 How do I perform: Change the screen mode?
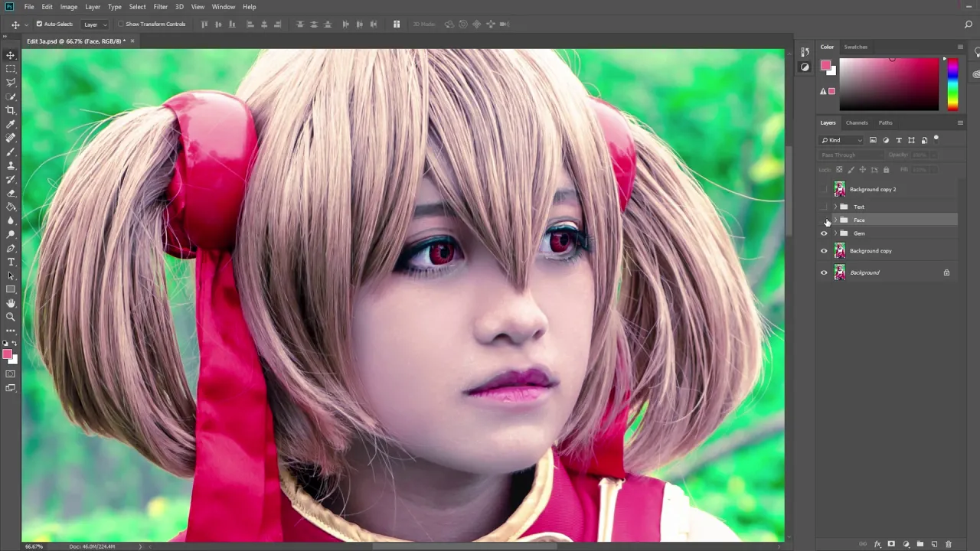pos(11,388)
